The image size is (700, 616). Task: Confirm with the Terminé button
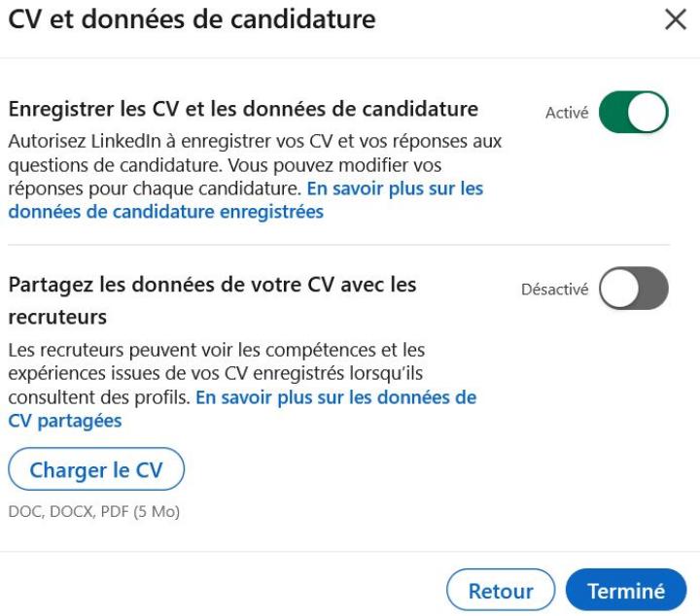point(626,591)
